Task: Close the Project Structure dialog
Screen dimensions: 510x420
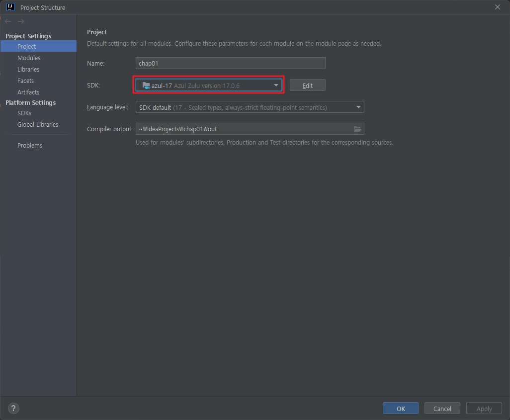Action: (497, 7)
